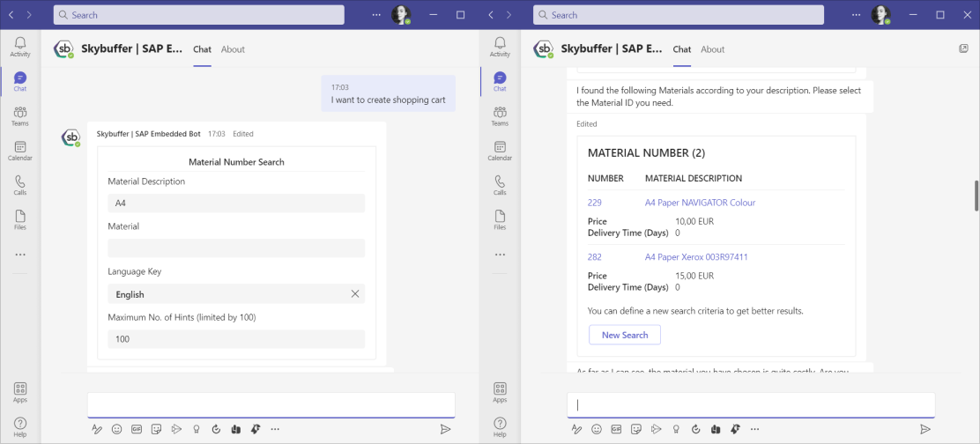Open Teams in the left window sidebar
980x444 pixels.
tap(20, 116)
